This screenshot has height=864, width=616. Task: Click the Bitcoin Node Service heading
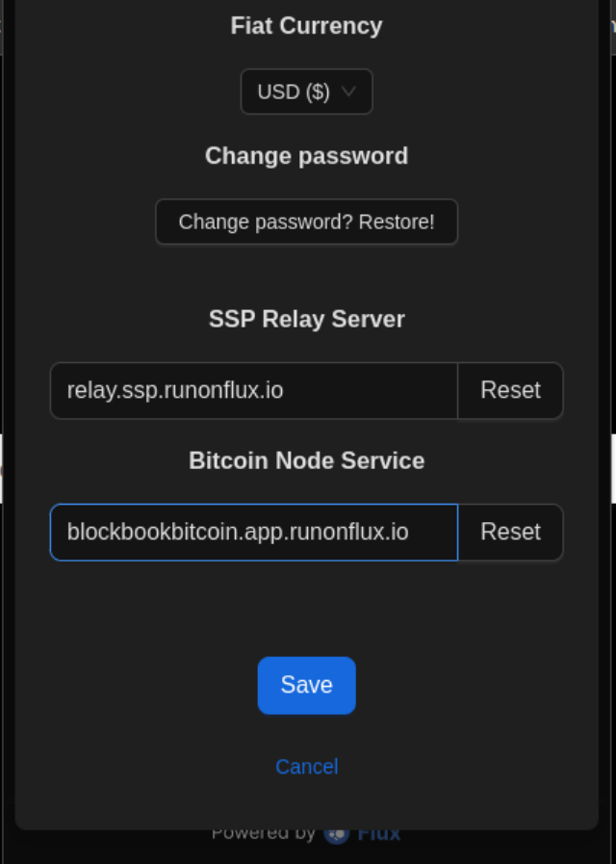[307, 460]
